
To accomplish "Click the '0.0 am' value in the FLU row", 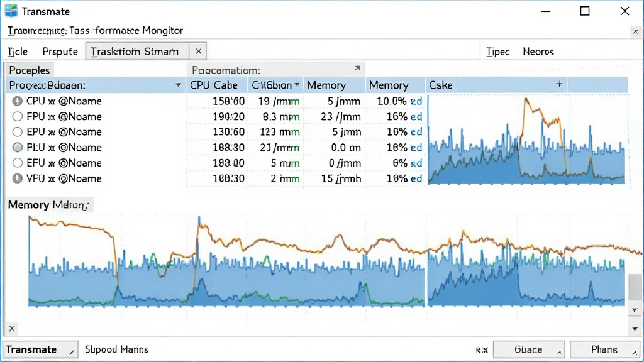I will [346, 147].
